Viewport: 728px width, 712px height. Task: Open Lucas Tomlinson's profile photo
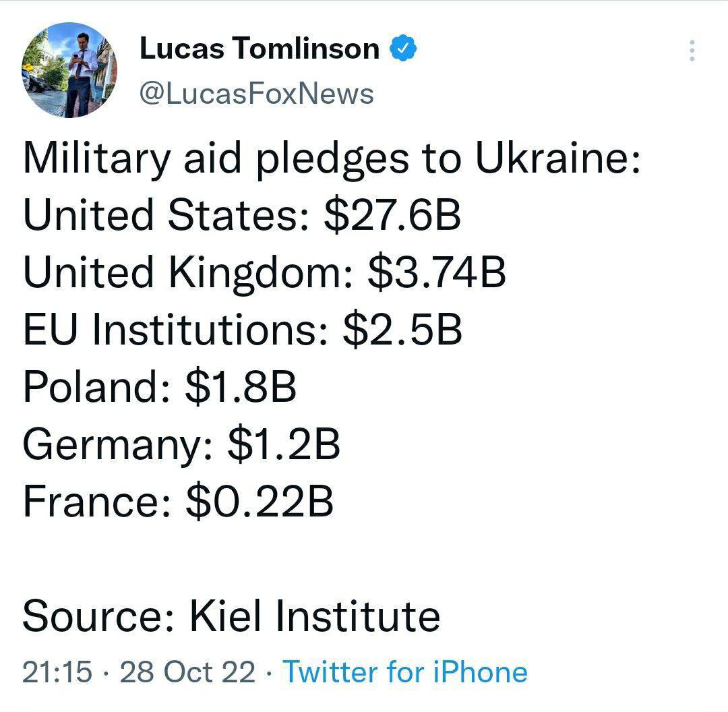click(x=69, y=70)
